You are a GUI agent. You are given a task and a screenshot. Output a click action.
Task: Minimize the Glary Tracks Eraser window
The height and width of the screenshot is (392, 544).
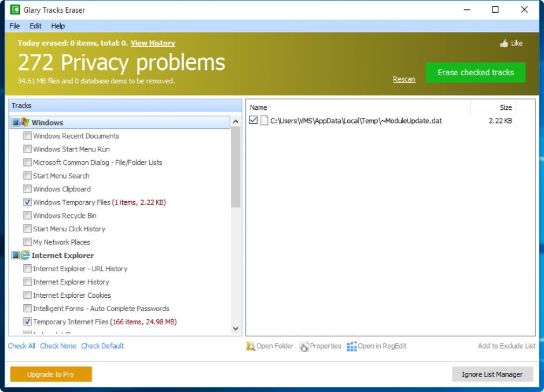click(466, 10)
